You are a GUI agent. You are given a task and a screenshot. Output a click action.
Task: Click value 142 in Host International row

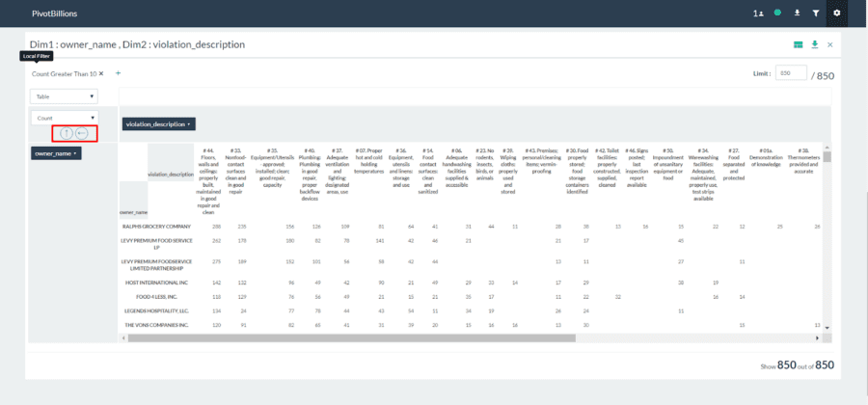point(216,283)
